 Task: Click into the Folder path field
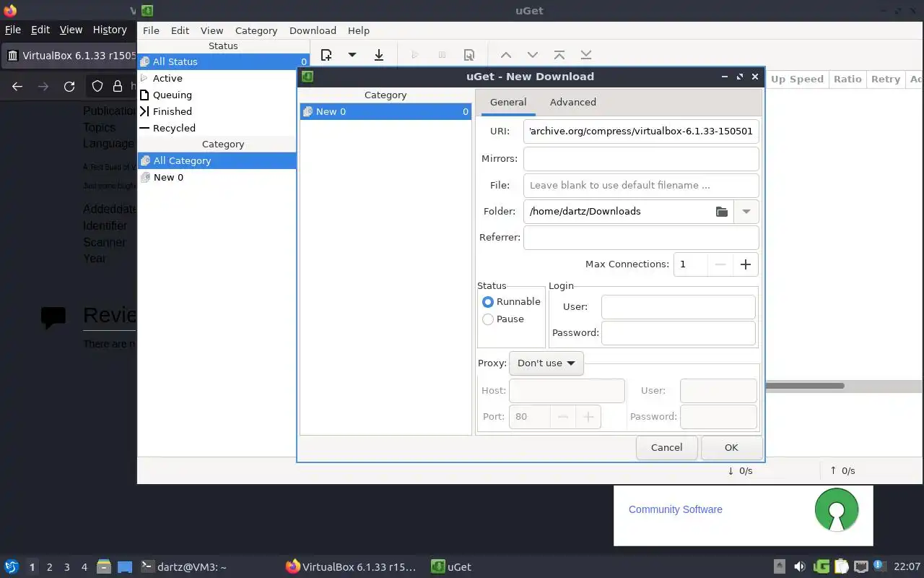(x=618, y=212)
